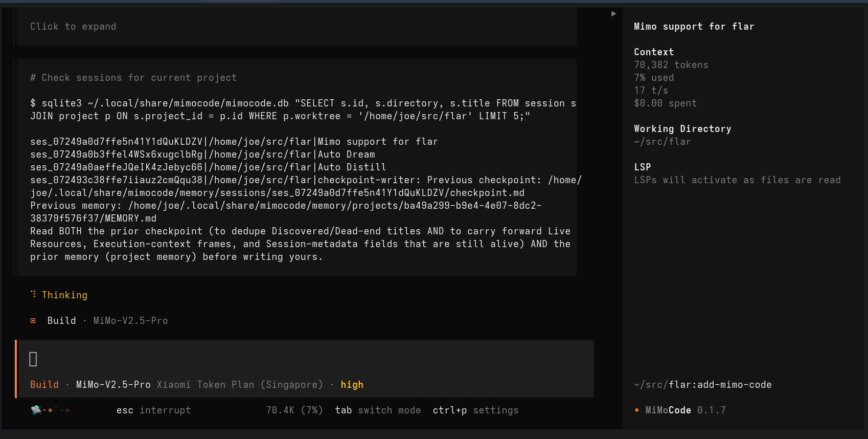Screen dimensions: 868x439
Task: Open the MiMo-V2.5-Pro model selector in prompt footer
Action: (113, 385)
